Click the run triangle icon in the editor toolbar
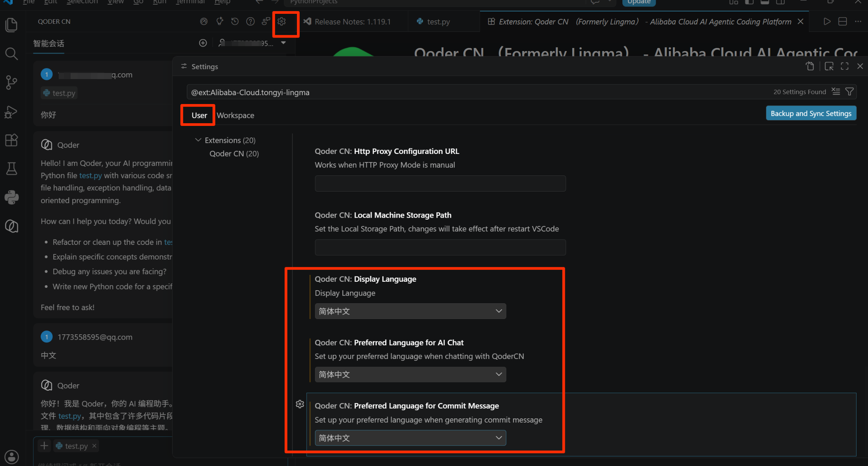 coord(827,21)
